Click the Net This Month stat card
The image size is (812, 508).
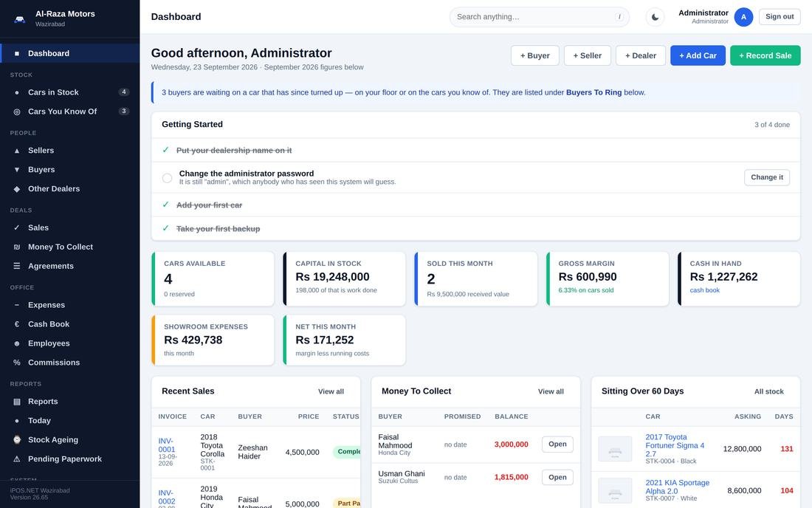point(345,340)
